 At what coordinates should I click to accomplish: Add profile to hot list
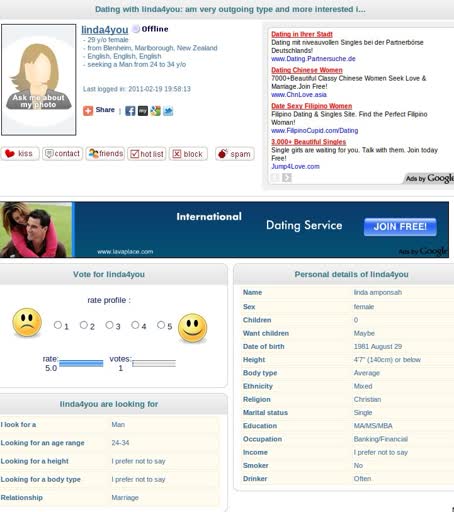147,154
